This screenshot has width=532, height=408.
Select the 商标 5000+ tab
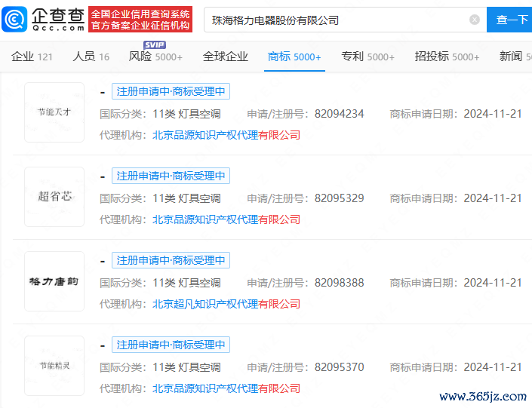(x=294, y=57)
